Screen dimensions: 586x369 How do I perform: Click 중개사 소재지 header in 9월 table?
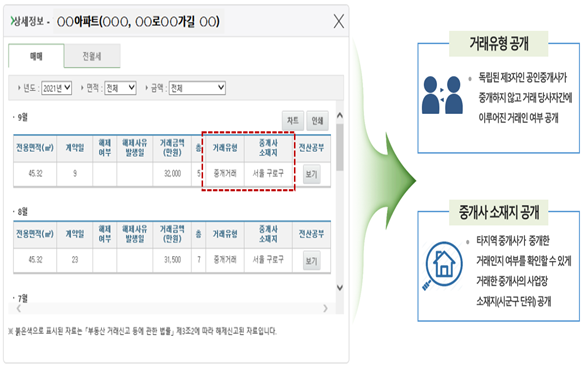268,148
